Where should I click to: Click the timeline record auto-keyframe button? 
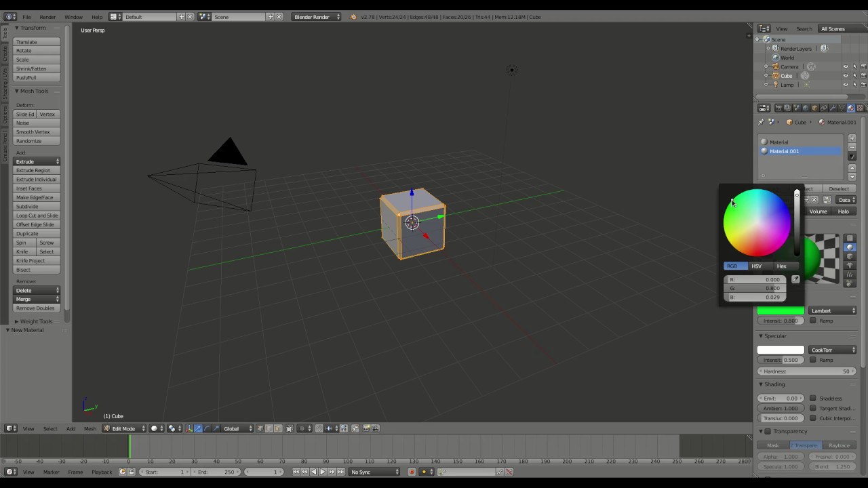click(412, 472)
